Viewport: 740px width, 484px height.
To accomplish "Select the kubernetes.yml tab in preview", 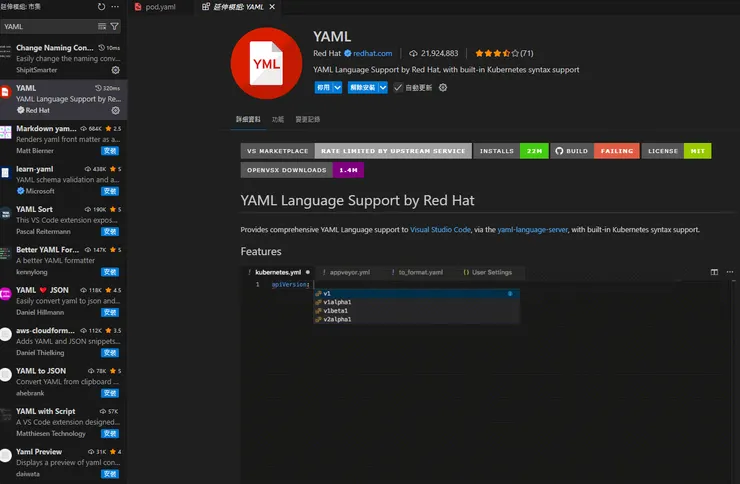I will click(x=278, y=272).
